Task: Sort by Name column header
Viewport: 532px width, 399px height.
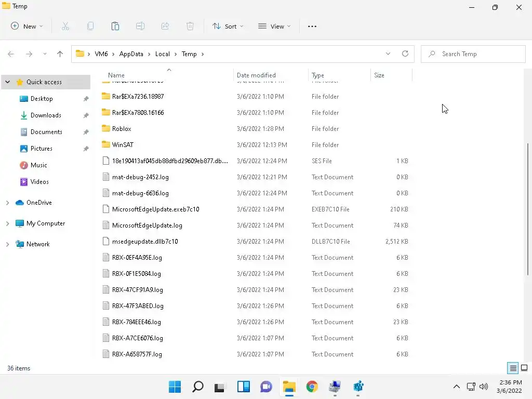Action: click(116, 75)
